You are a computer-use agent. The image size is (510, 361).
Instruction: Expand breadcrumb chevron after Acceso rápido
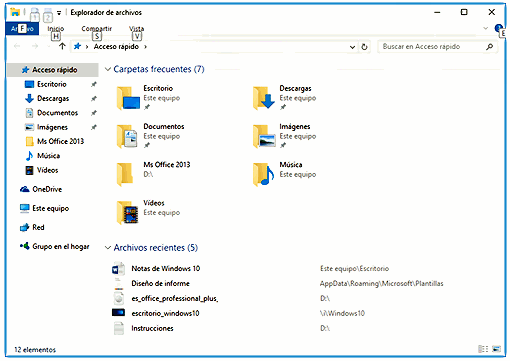point(145,47)
